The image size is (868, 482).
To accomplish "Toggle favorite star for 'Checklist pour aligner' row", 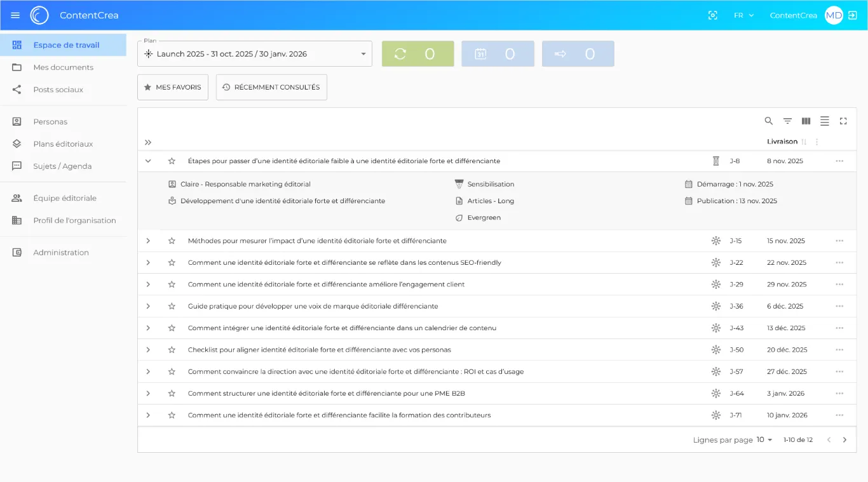I will click(172, 350).
